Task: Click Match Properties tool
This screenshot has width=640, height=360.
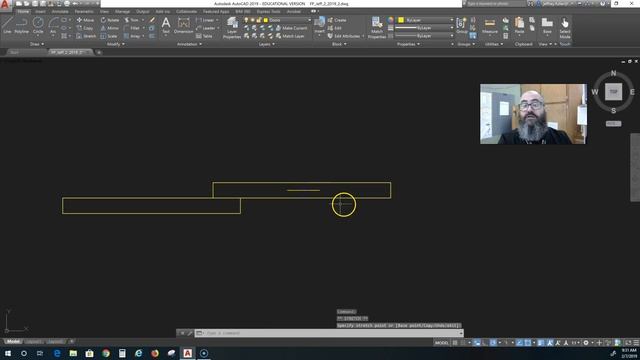Action: coord(376,28)
